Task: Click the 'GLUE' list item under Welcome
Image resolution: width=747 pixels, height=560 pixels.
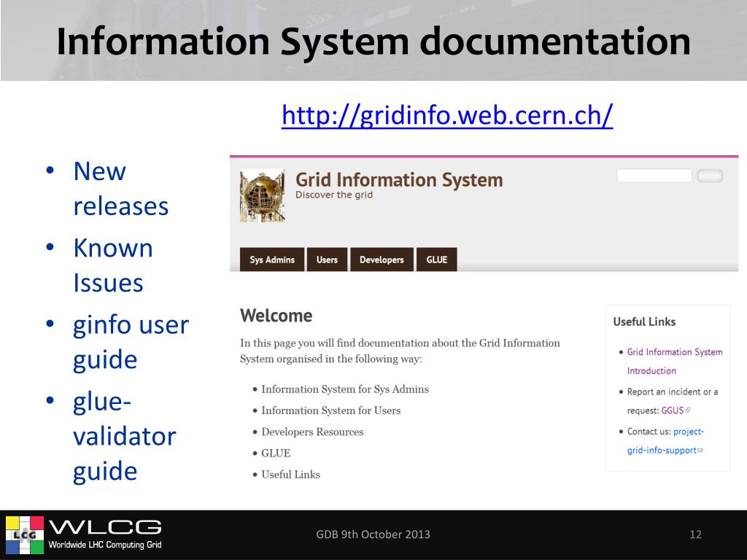Action: pyautogui.click(x=276, y=454)
